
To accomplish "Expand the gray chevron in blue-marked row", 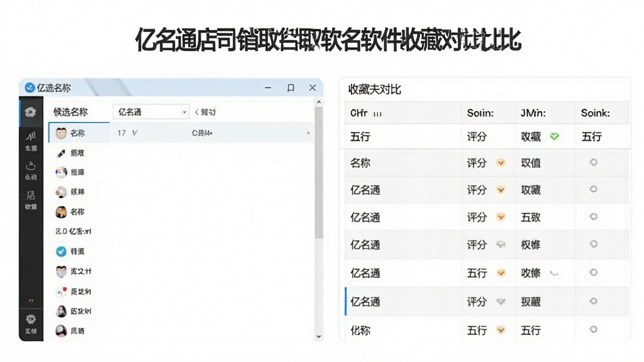I will [x=501, y=302].
